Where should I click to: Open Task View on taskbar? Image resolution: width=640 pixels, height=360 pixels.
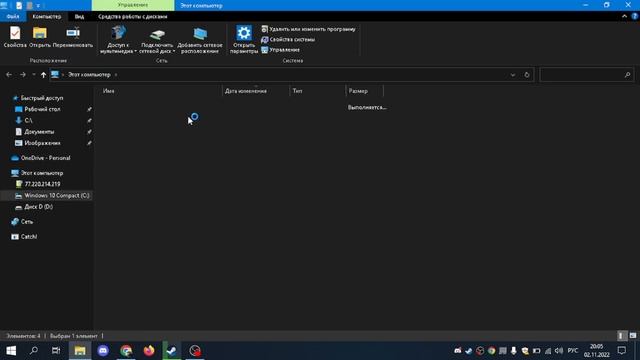[56, 351]
